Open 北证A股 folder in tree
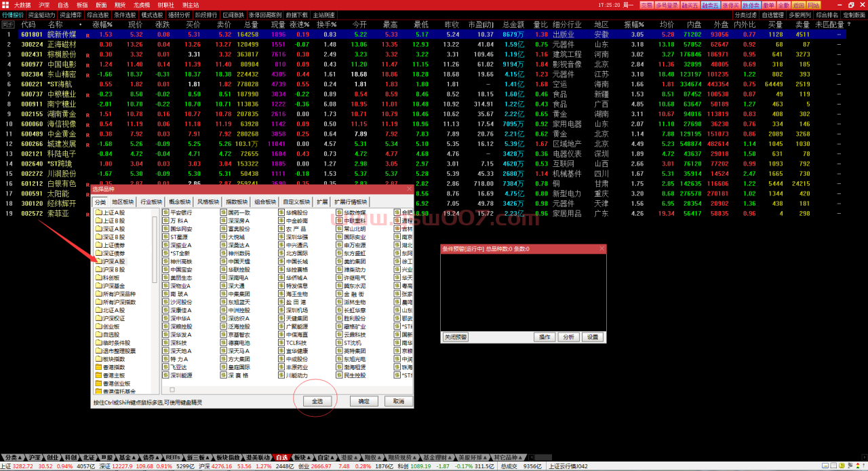The image size is (868, 471). [x=108, y=310]
